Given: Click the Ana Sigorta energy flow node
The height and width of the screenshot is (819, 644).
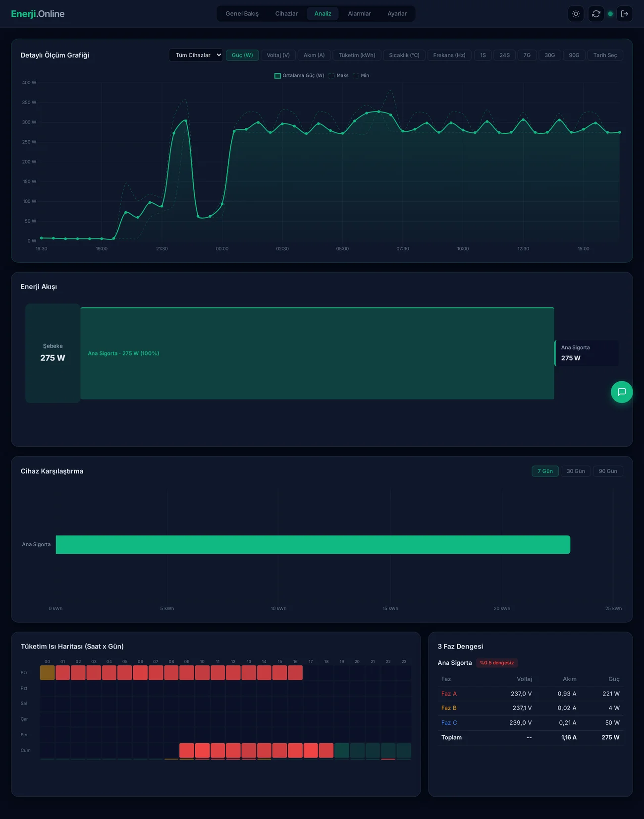Looking at the screenshot, I should [587, 353].
